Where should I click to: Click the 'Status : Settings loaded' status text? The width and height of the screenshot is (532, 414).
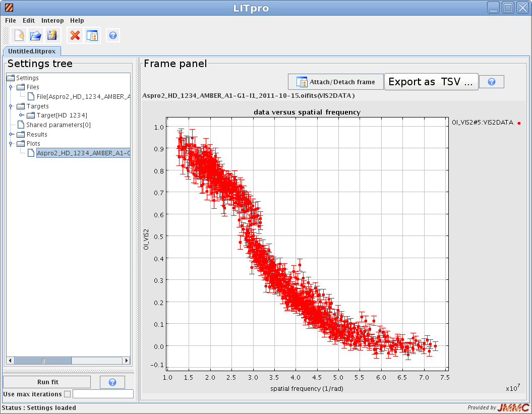click(x=39, y=407)
